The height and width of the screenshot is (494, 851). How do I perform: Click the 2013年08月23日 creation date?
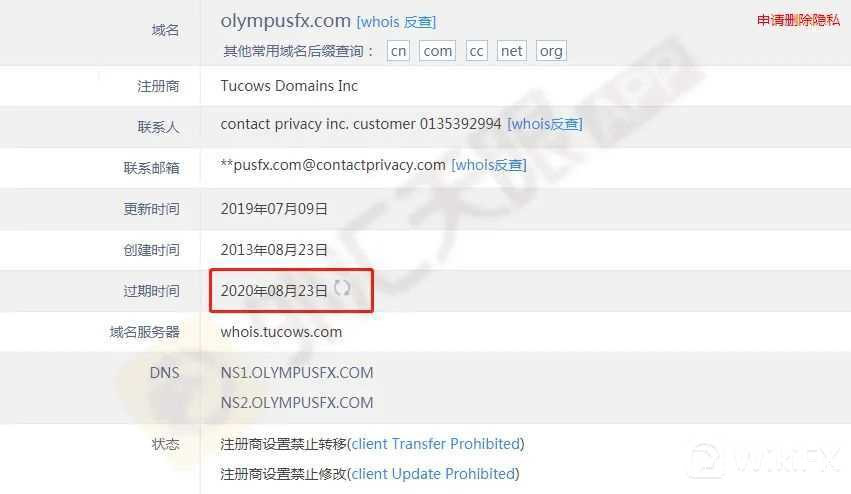(x=274, y=250)
